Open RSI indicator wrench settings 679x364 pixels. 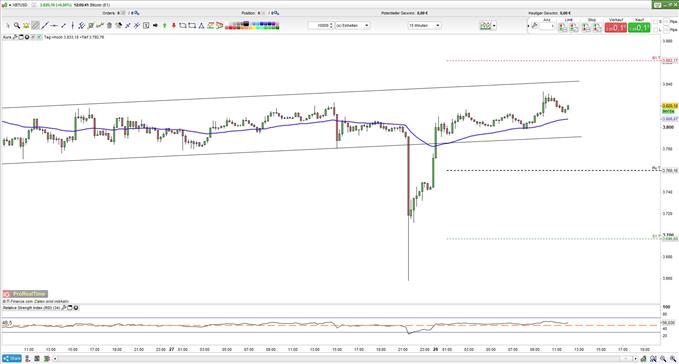tap(64, 308)
